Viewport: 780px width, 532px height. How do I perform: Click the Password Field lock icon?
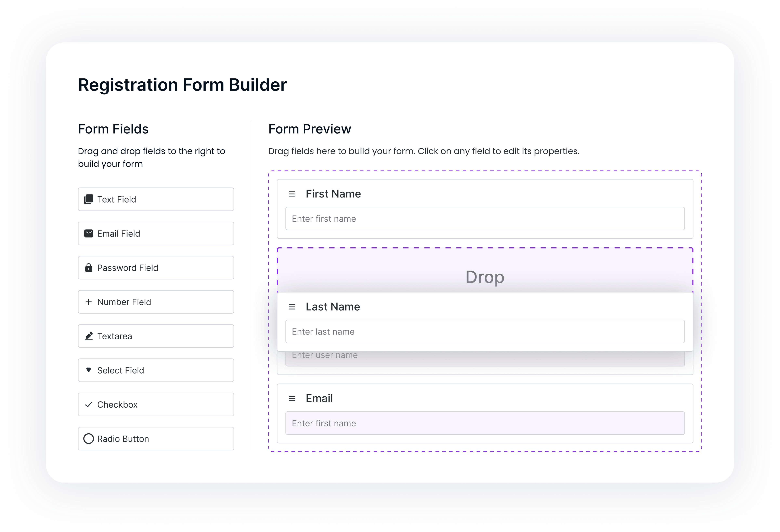tap(89, 268)
